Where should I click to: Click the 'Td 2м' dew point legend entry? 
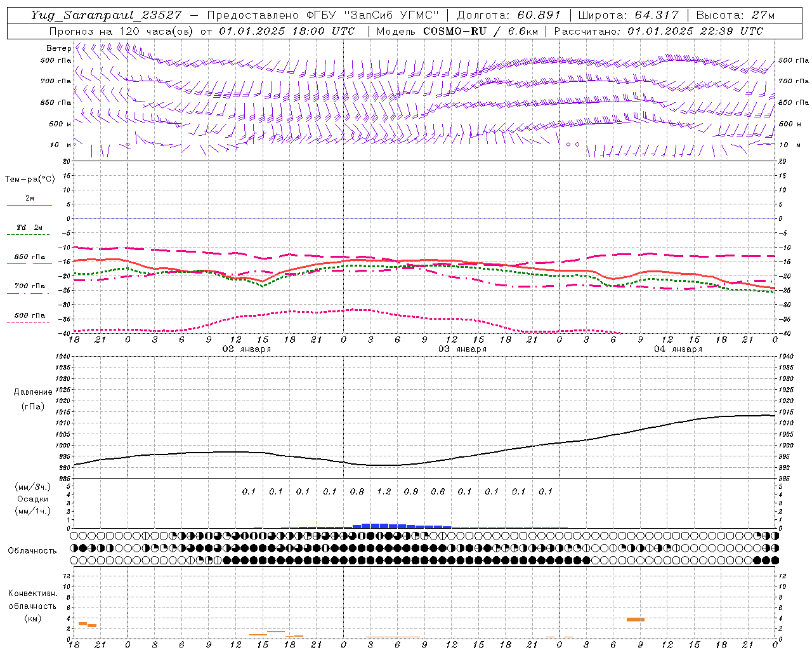point(29,227)
